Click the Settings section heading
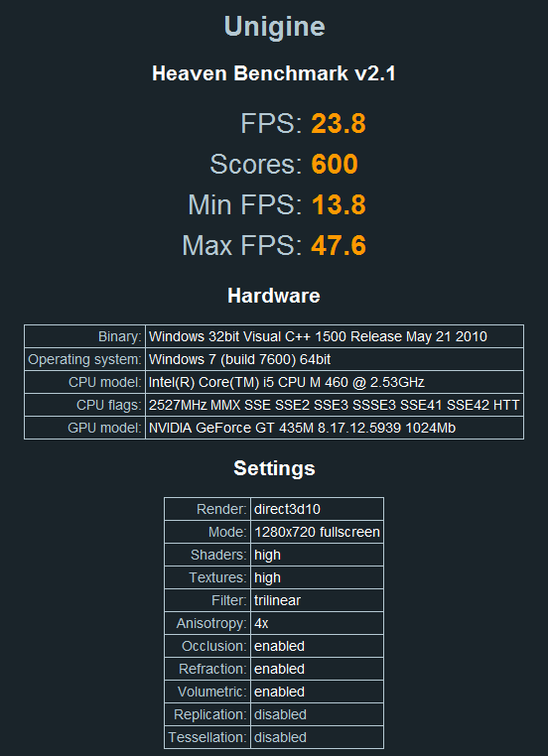The height and width of the screenshot is (756, 548). point(274,468)
